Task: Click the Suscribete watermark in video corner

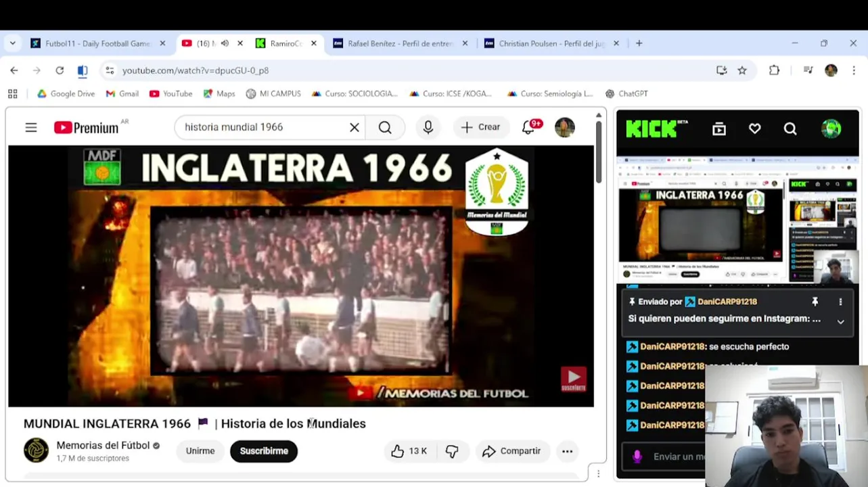Action: [573, 379]
